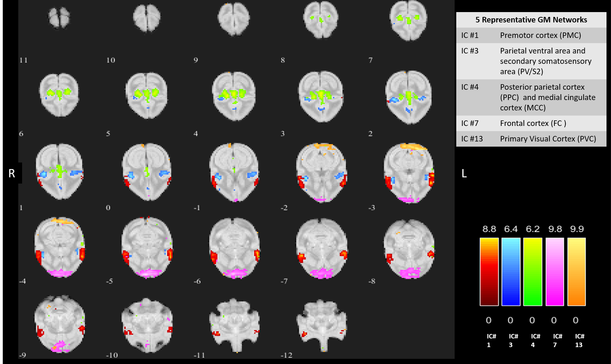
Task: Select the brain slice numbered -3
Action: [x=409, y=173]
